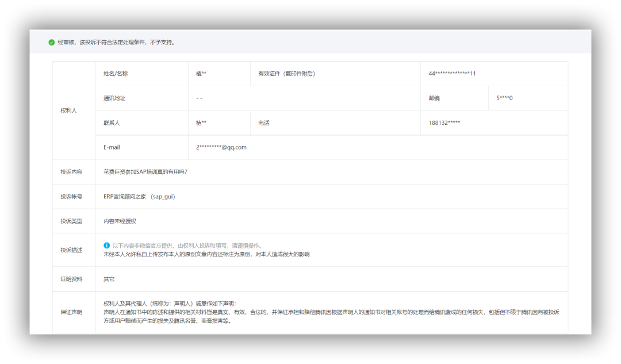Click the 邮编 label

[434, 98]
